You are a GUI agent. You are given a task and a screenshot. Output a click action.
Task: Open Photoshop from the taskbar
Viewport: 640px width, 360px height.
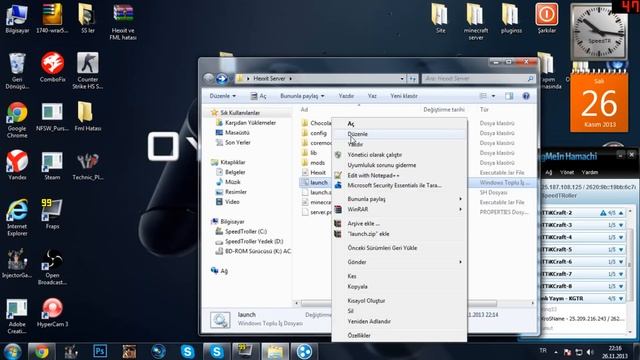tap(100, 351)
